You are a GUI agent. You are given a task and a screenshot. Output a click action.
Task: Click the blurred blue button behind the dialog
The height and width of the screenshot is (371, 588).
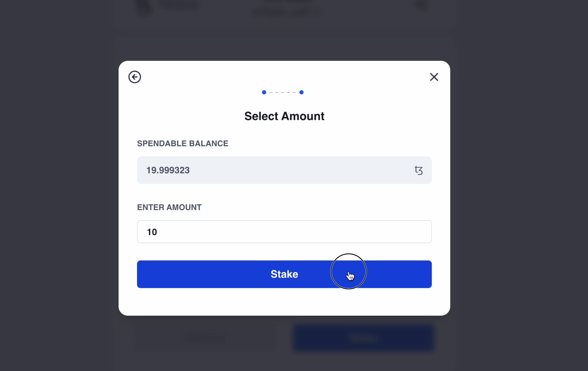[363, 338]
